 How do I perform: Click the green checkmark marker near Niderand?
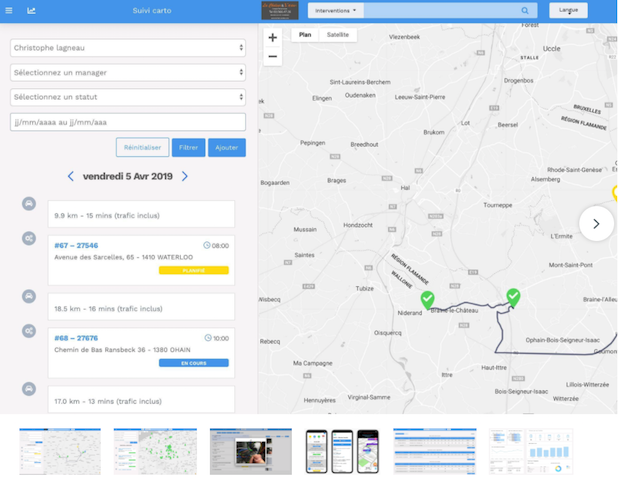pos(428,300)
